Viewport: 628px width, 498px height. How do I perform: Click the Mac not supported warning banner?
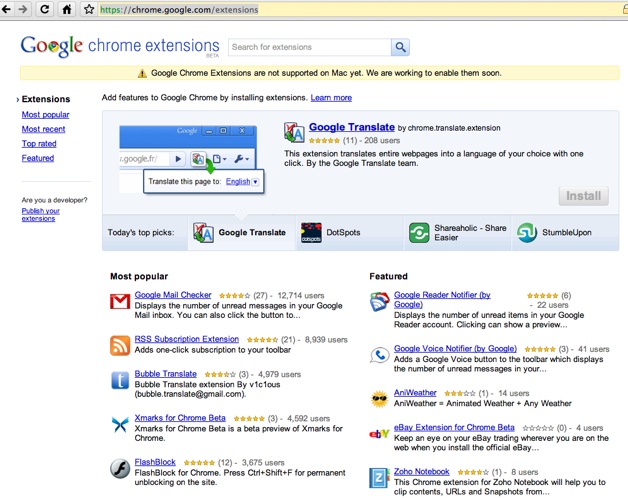[x=319, y=73]
